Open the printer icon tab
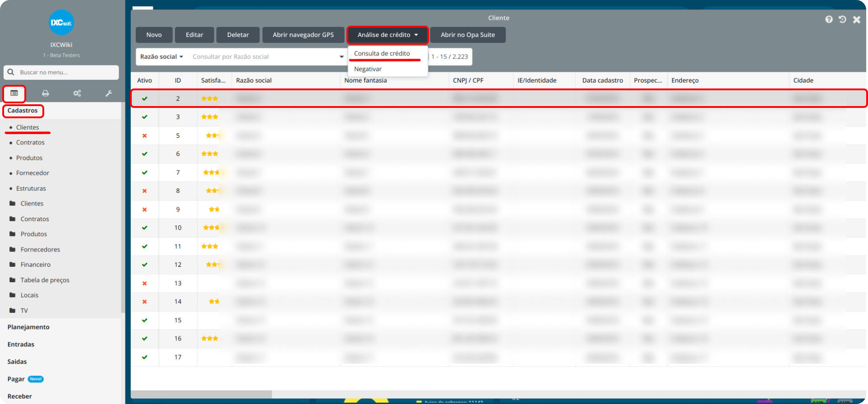The height and width of the screenshot is (404, 868). click(x=46, y=93)
